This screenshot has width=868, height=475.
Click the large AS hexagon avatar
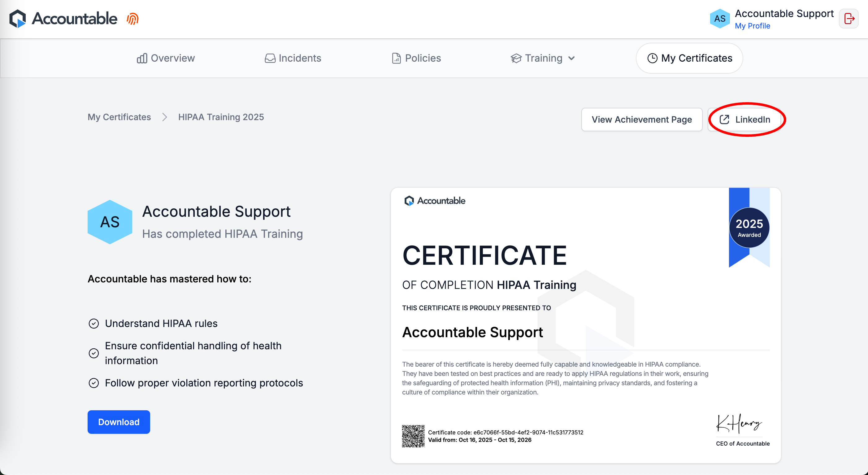tap(110, 222)
